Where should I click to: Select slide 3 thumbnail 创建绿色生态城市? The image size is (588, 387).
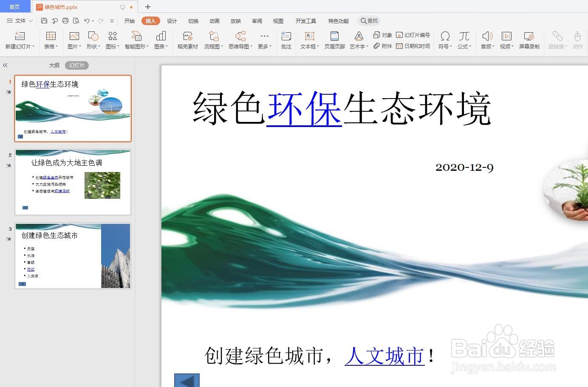pyautogui.click(x=73, y=256)
